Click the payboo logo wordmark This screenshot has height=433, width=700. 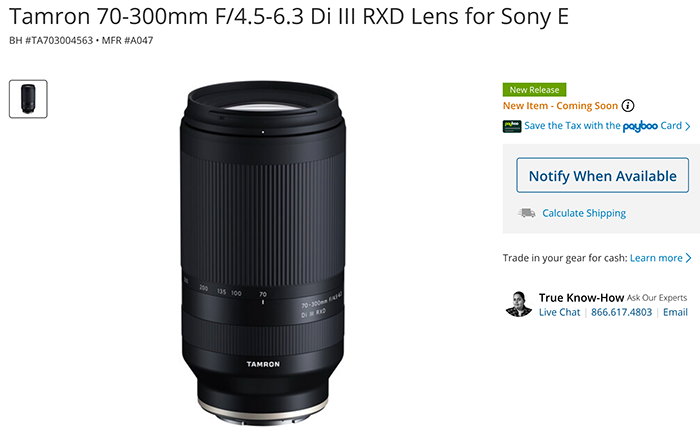(640, 126)
